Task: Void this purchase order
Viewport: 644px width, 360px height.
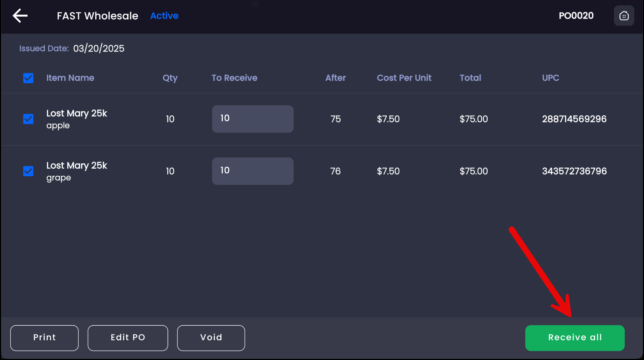Action: [x=211, y=338]
